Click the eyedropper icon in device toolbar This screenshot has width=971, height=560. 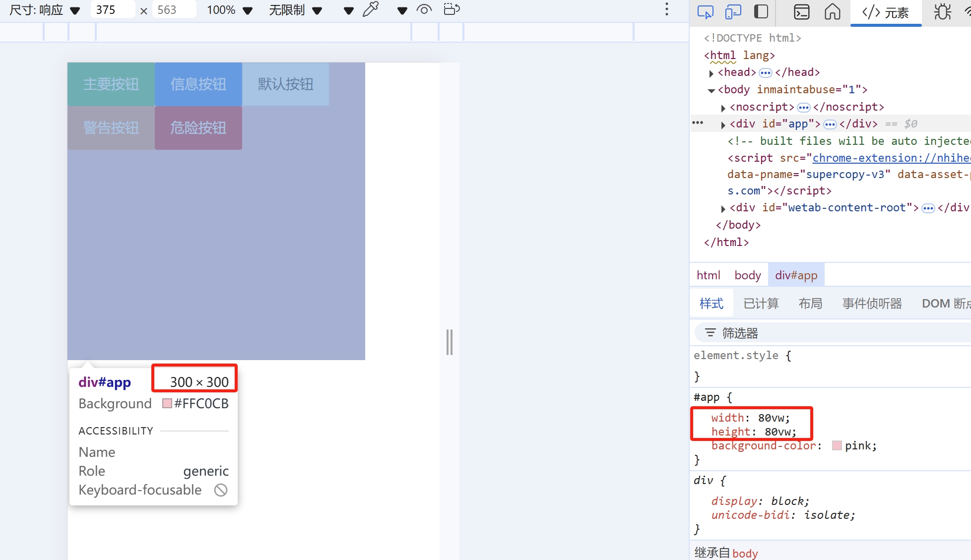point(370,9)
